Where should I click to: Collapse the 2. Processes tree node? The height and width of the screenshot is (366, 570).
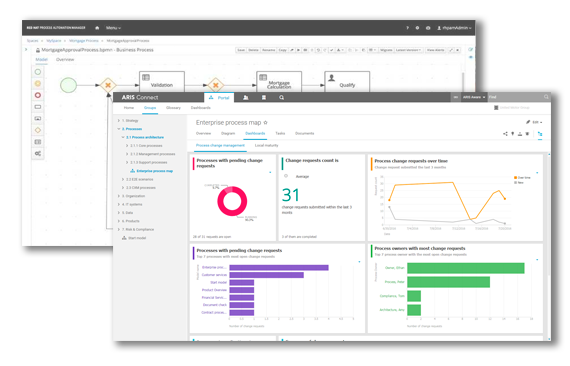pyautogui.click(x=119, y=129)
